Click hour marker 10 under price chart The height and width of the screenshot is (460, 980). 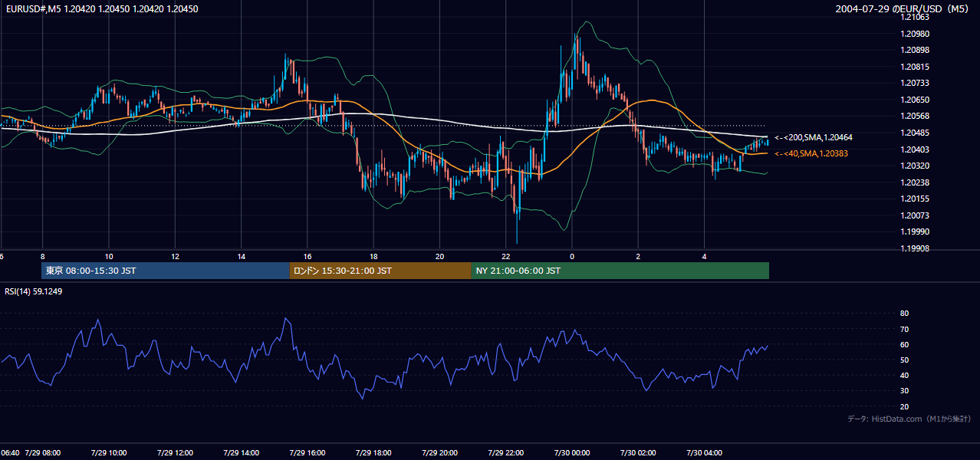pyautogui.click(x=109, y=256)
